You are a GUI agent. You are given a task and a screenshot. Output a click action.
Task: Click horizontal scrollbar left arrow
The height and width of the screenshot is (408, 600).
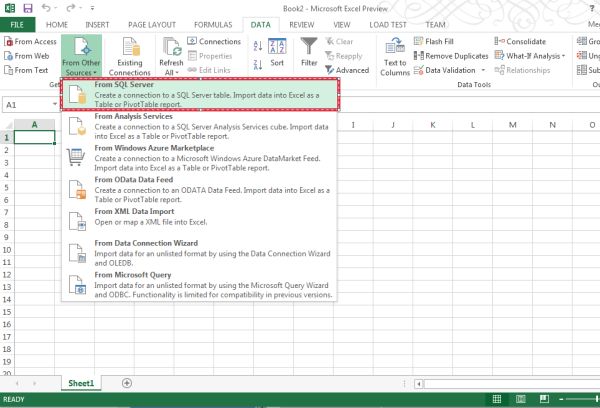coord(419,384)
